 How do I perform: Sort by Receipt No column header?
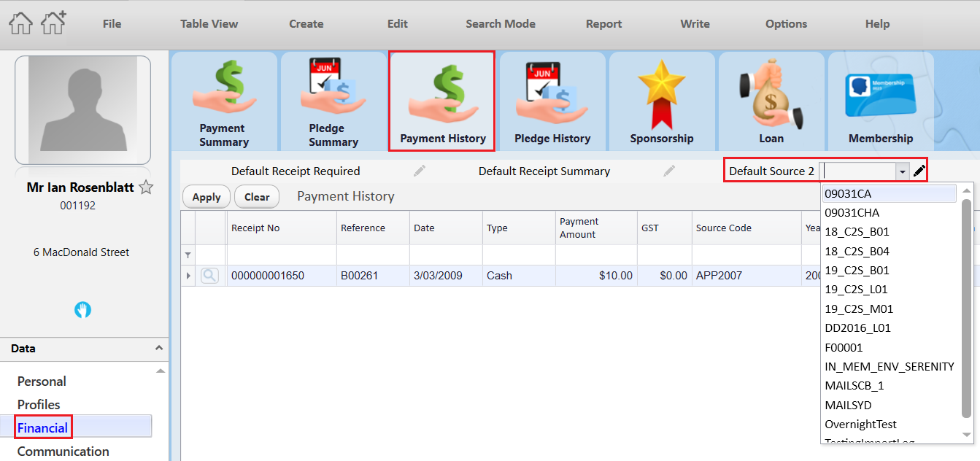click(282, 228)
